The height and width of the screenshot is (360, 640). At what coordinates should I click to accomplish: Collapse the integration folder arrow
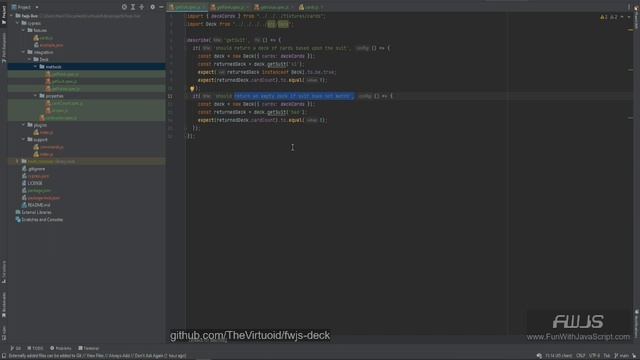click(23, 52)
